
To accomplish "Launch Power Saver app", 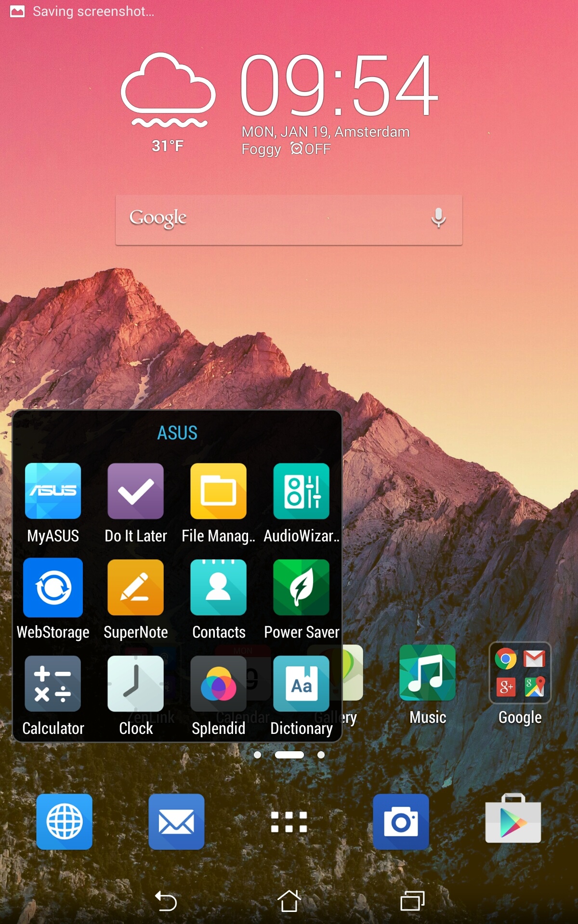I will point(302,588).
